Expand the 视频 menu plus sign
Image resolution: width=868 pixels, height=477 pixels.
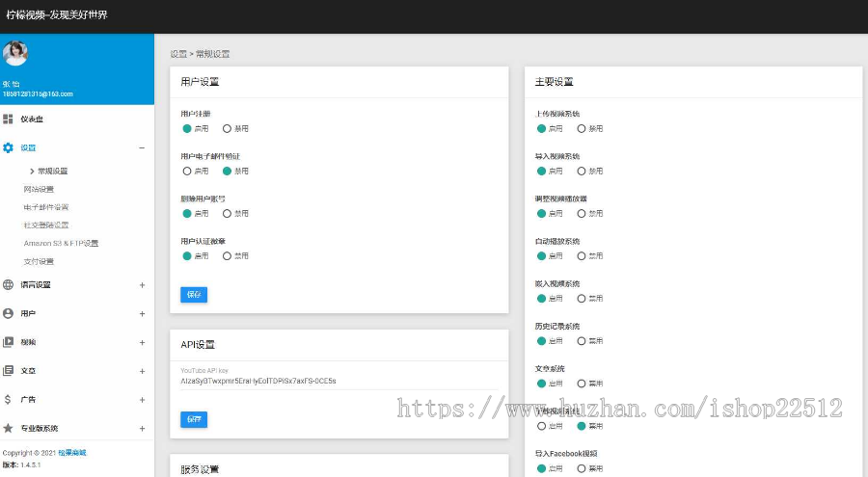(x=142, y=342)
